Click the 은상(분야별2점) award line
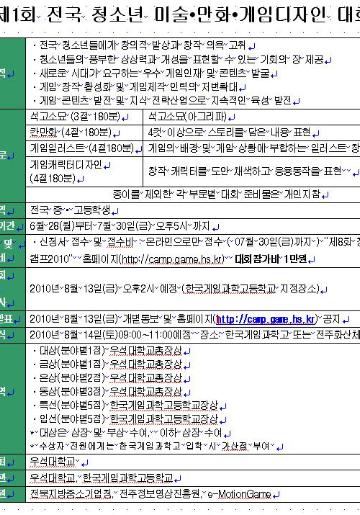 coord(111,378)
